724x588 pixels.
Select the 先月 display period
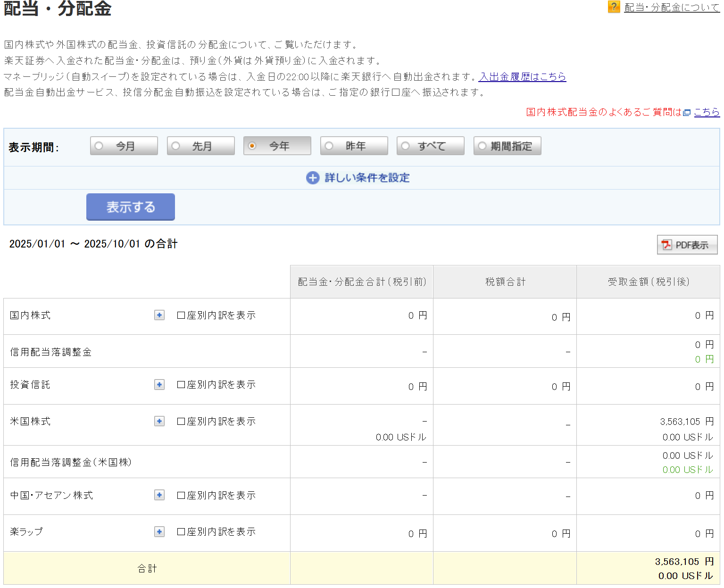[176, 146]
